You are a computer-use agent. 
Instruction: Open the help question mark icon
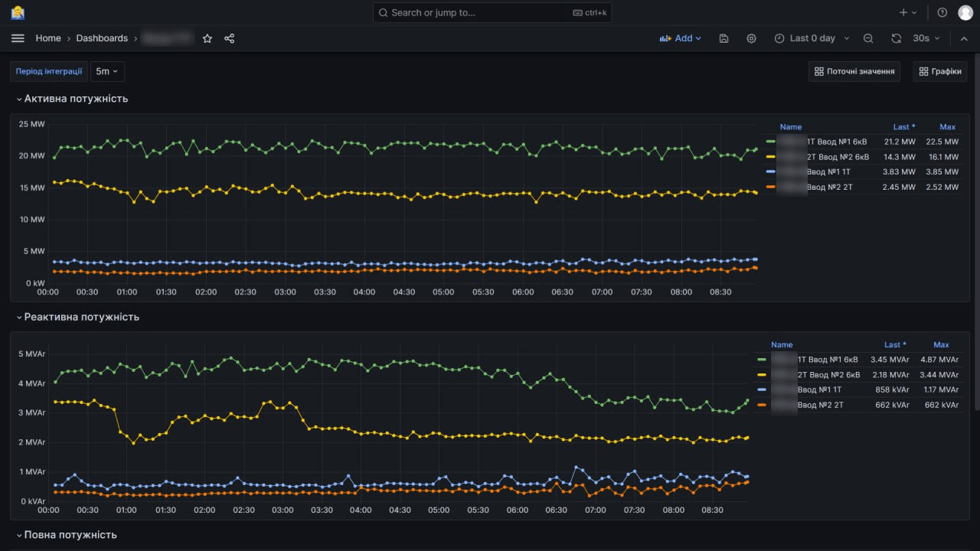coord(942,12)
